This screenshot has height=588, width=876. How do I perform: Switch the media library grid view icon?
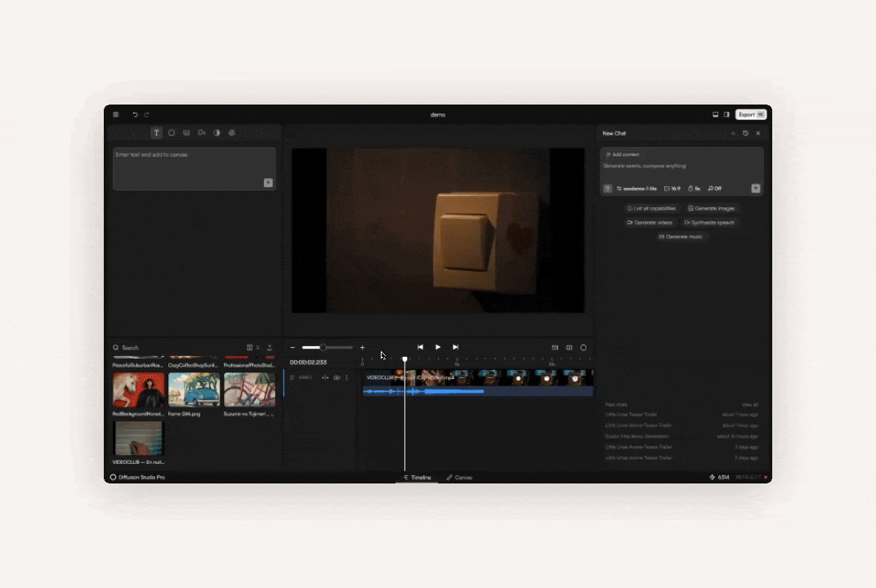click(250, 347)
